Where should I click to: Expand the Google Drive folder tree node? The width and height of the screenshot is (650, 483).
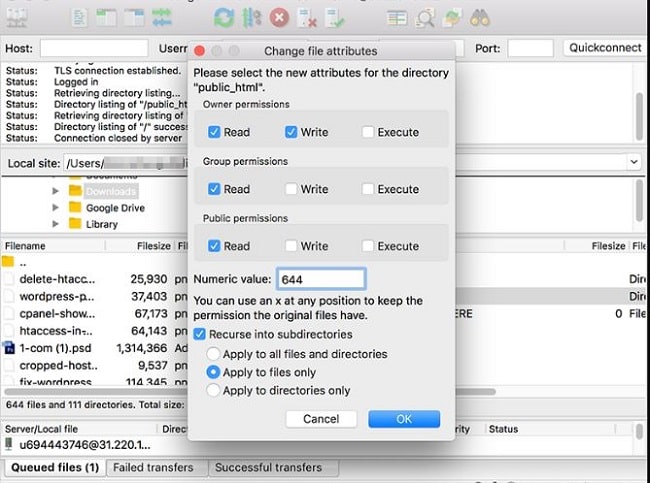56,207
